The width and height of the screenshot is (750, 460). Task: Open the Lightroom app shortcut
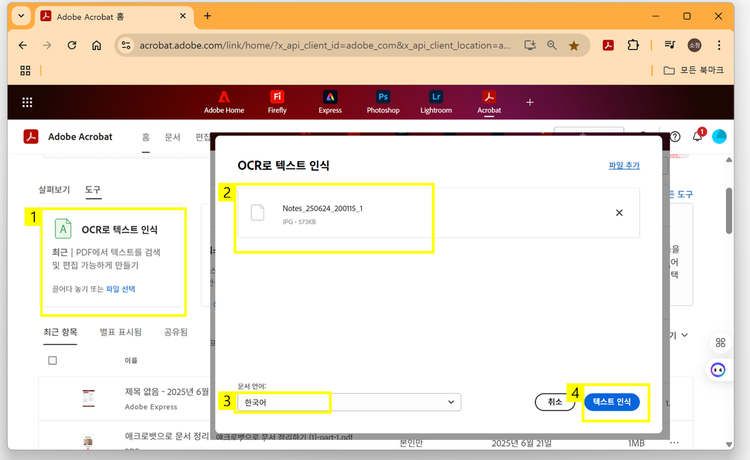pos(436,102)
